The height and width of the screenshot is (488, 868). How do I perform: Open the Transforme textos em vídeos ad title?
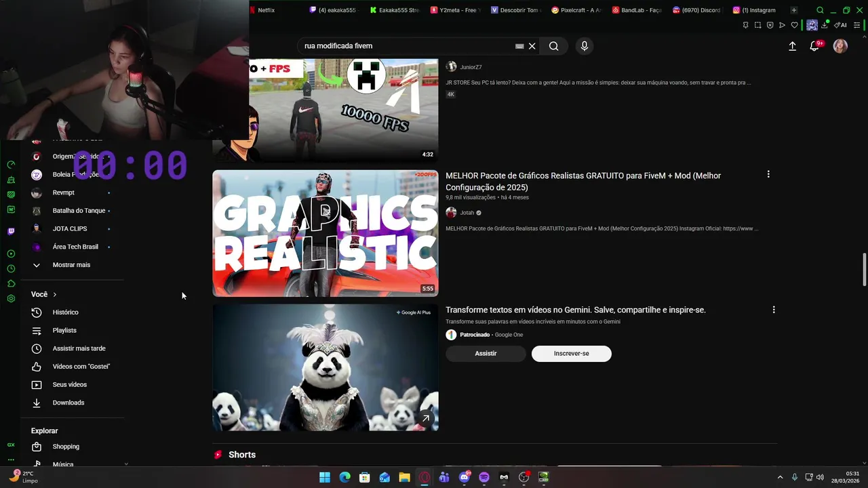tap(576, 310)
